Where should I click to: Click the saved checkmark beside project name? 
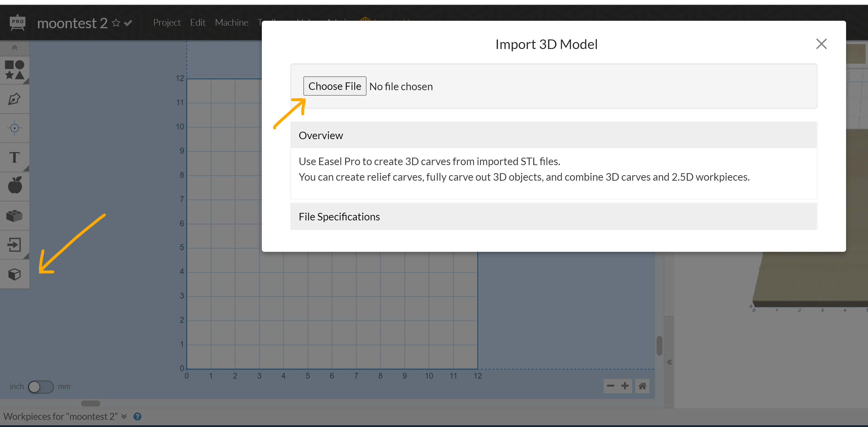click(x=128, y=23)
